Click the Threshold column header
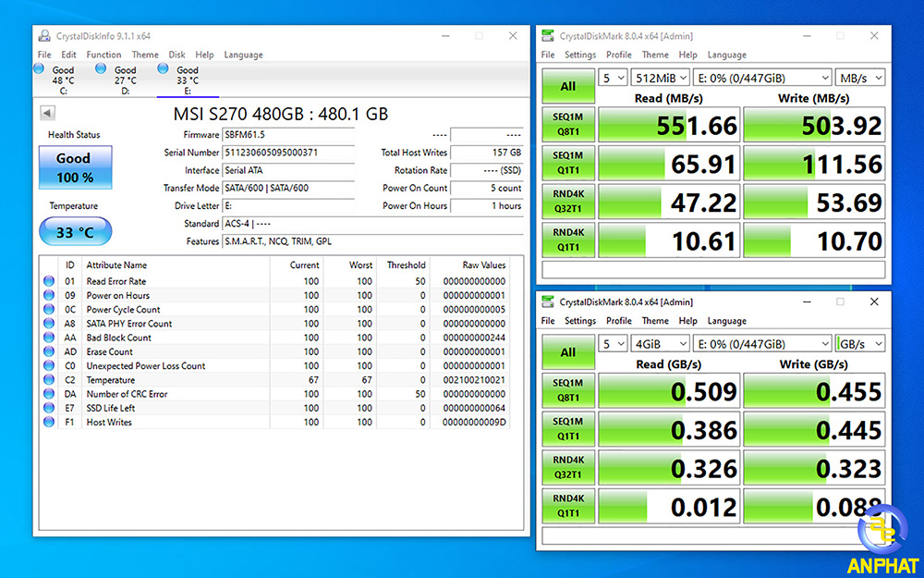Screen dimensions: 924x578 [404, 265]
